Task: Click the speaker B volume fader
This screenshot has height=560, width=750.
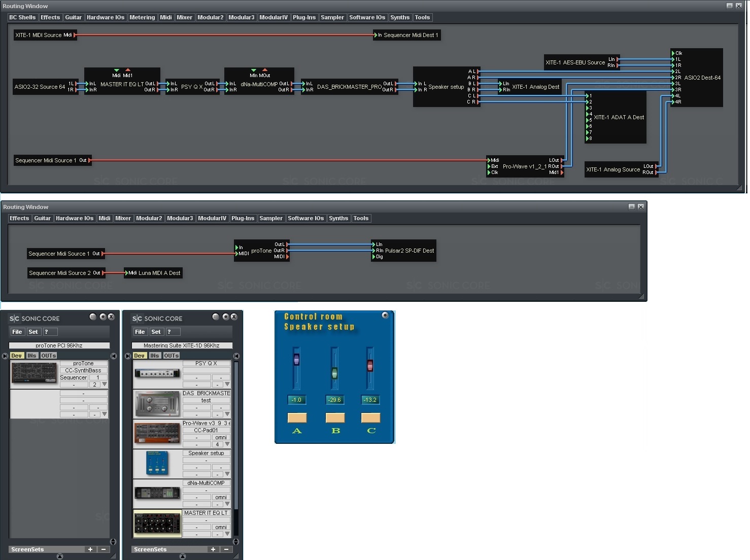Action: pyautogui.click(x=334, y=373)
